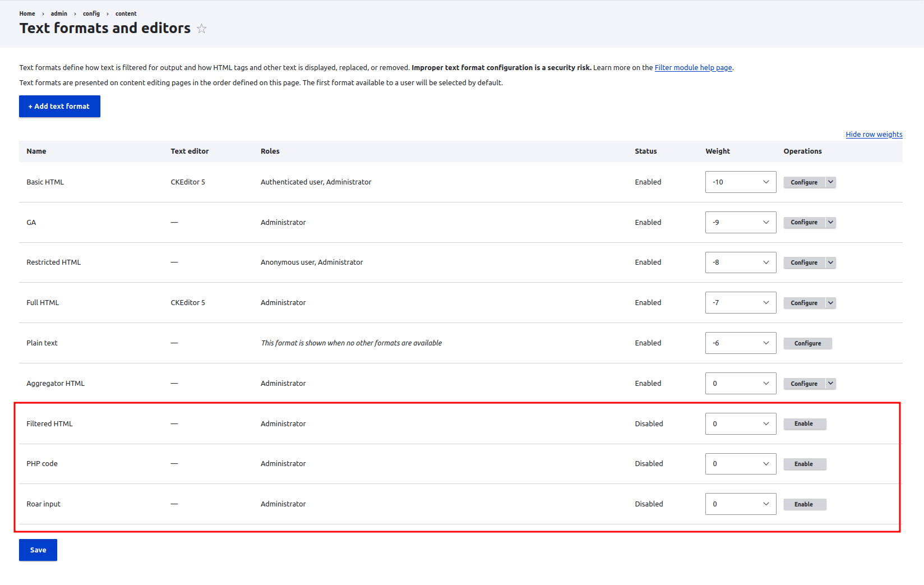Configure the Plain text format

(x=807, y=343)
